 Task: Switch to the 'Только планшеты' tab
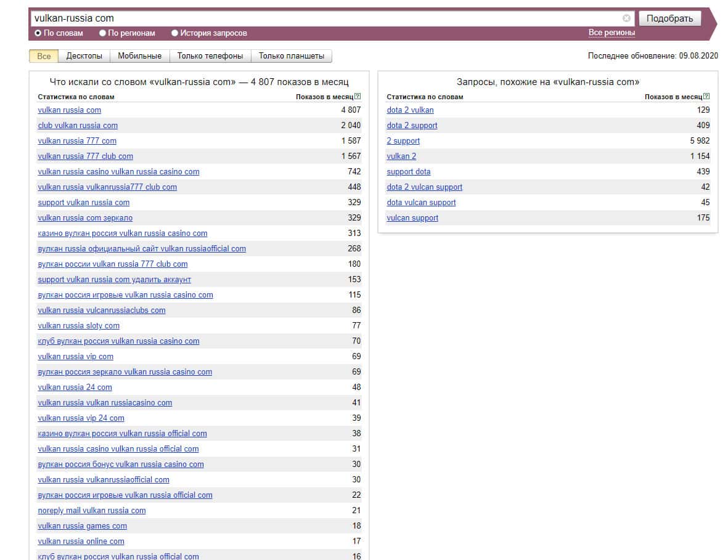(x=292, y=56)
